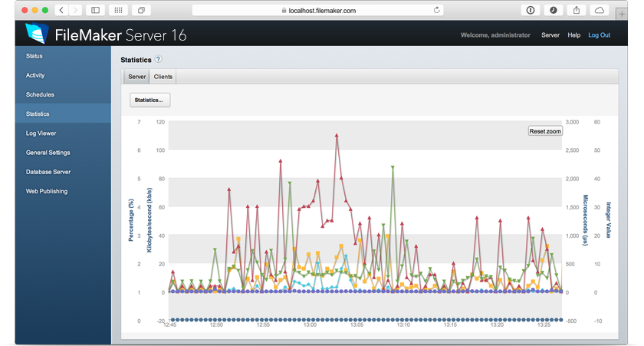Open the Server menu in the header
This screenshot has height=346, width=644.
coord(550,35)
